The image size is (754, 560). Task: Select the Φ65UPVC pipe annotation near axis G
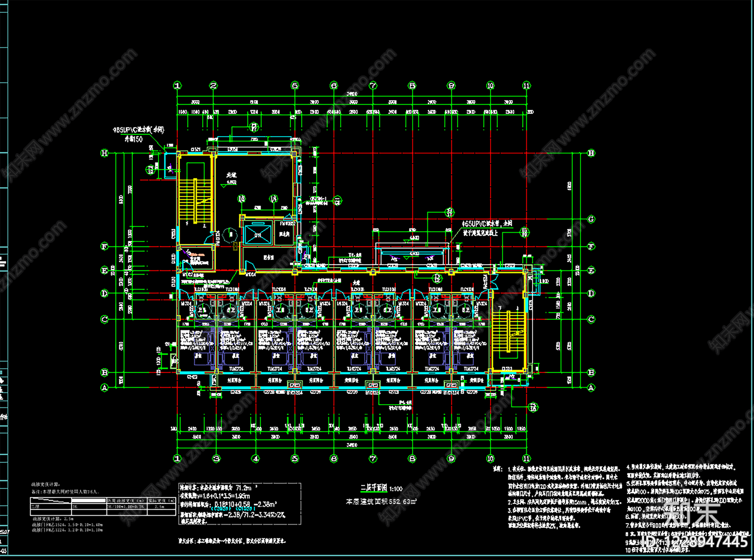tap(487, 228)
